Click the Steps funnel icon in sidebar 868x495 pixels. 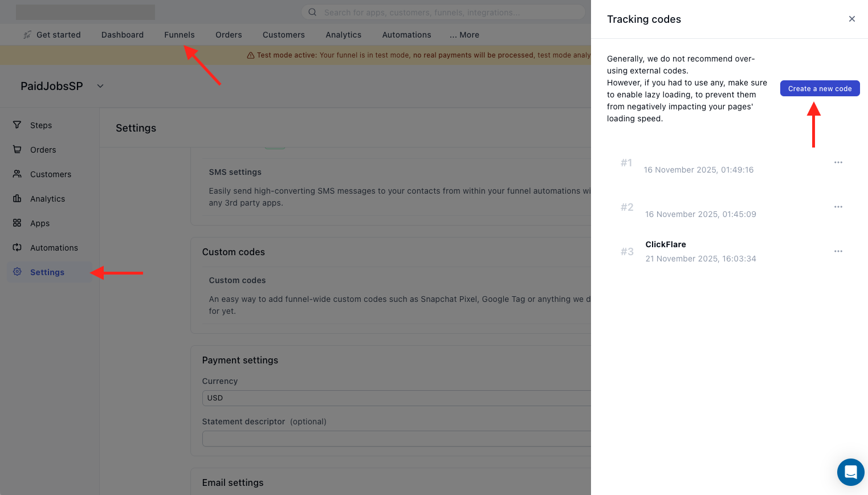(x=17, y=125)
